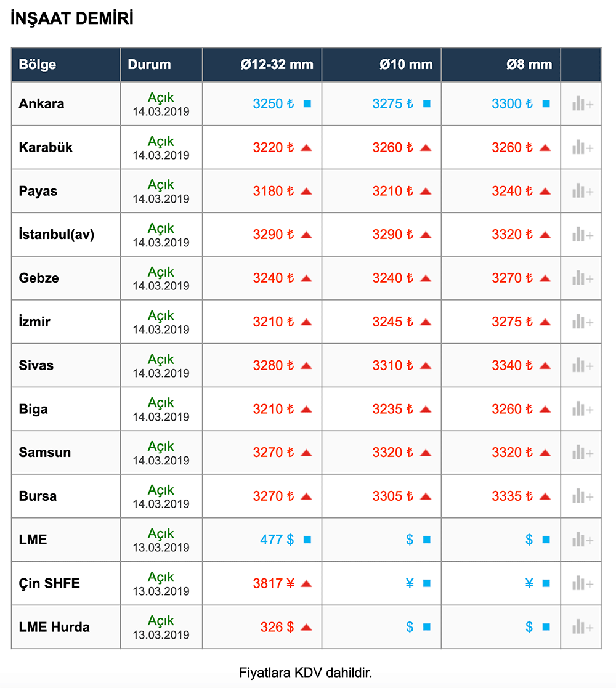The height and width of the screenshot is (688, 616).
Task: Click the Bursa region name
Action: point(38,496)
